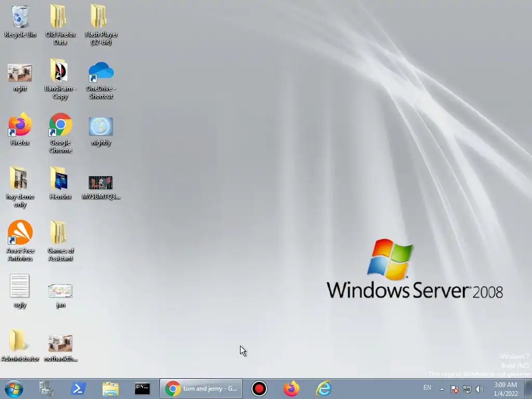The height and width of the screenshot is (399, 532).
Task: Select the Recycle Bin desktop icon
Action: [20, 21]
